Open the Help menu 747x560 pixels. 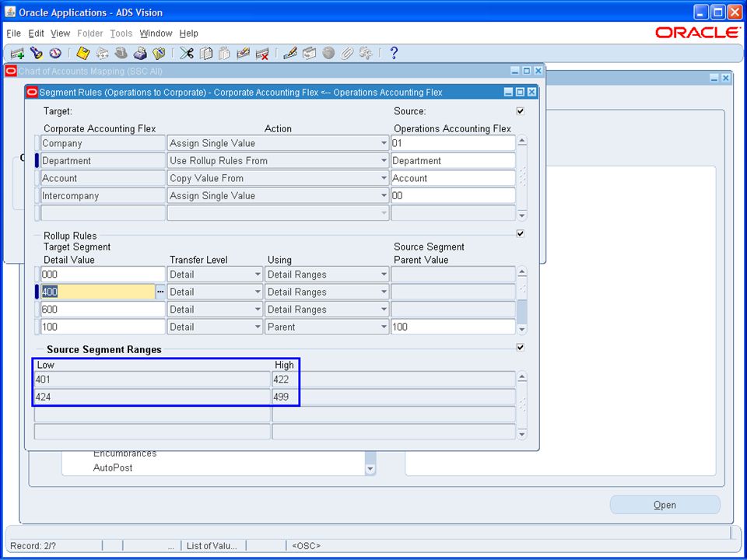tap(188, 33)
